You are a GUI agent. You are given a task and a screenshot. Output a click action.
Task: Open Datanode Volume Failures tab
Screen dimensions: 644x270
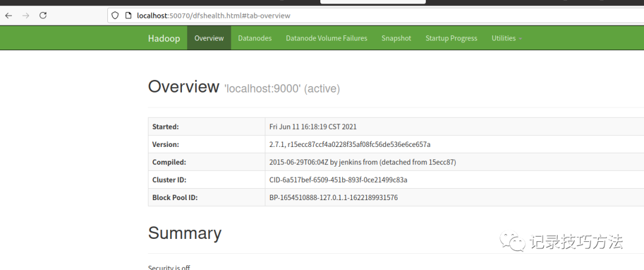click(327, 38)
